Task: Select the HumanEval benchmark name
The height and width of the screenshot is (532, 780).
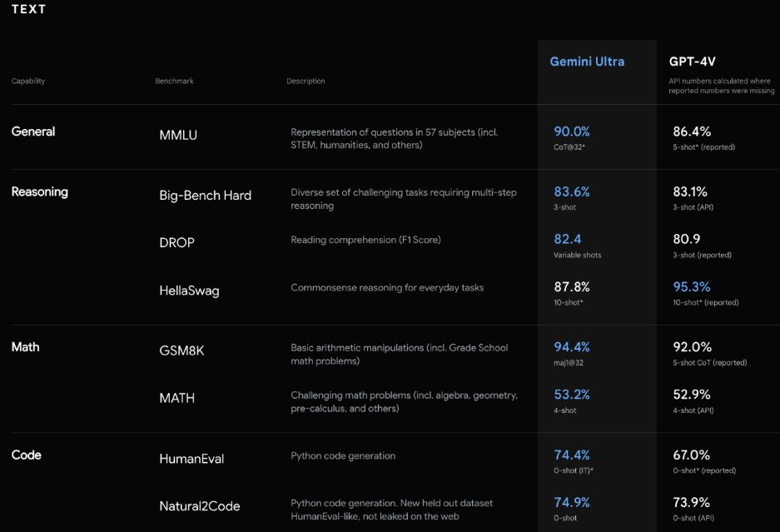Action: (x=191, y=459)
